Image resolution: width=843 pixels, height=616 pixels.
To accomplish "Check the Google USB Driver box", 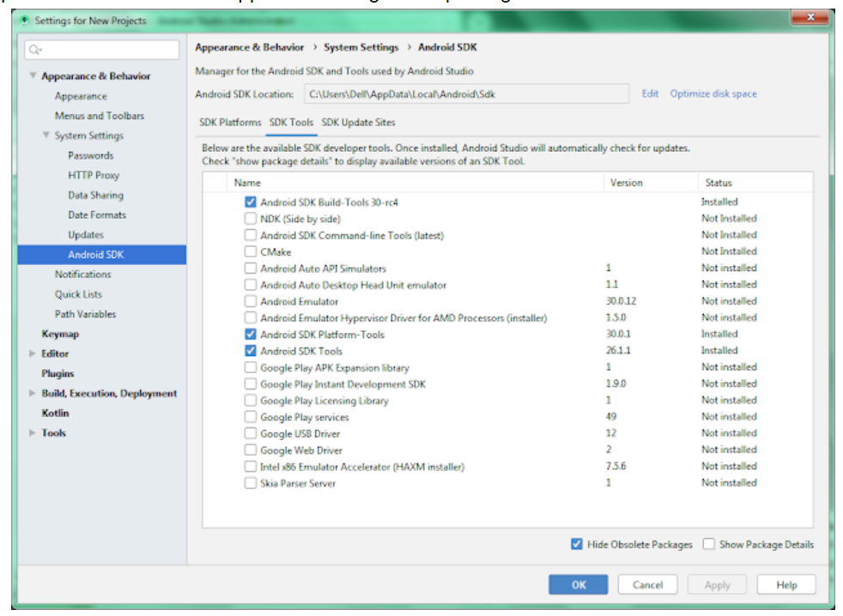I will point(250,433).
